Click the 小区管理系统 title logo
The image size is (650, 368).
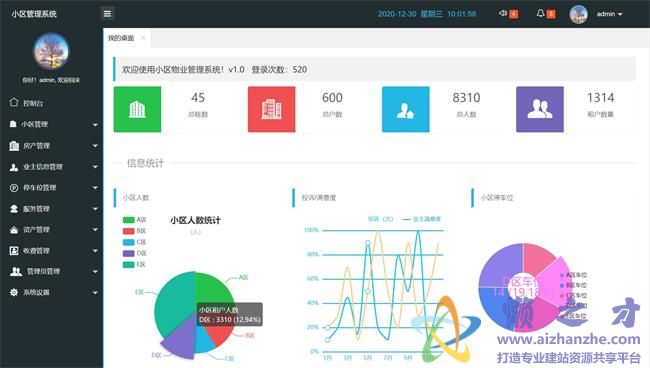(34, 14)
